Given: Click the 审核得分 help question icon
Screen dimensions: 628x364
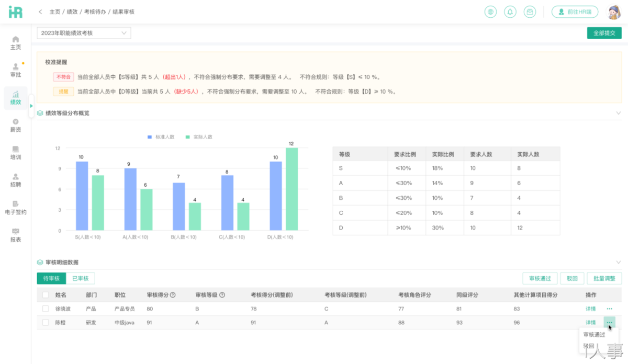Looking at the screenshot, I should click(173, 295).
